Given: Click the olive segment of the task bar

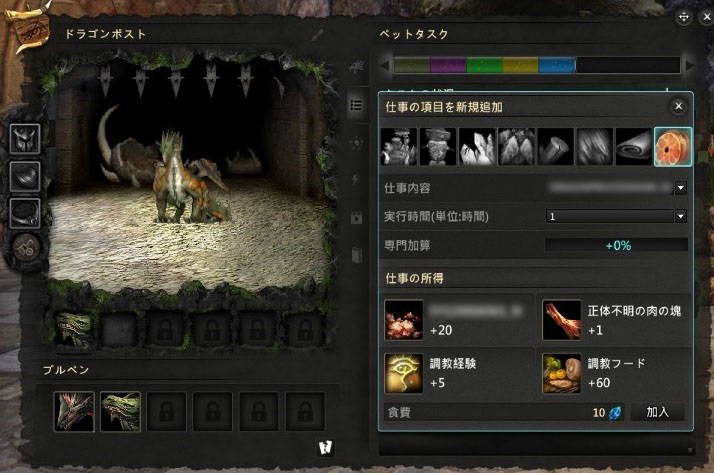Looking at the screenshot, I should (412, 65).
